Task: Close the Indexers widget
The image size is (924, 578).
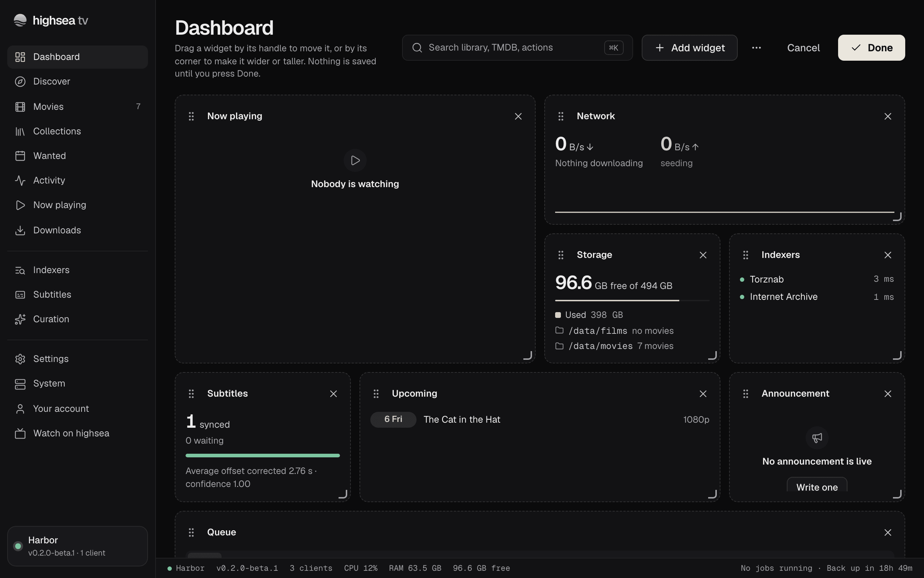Action: click(888, 255)
